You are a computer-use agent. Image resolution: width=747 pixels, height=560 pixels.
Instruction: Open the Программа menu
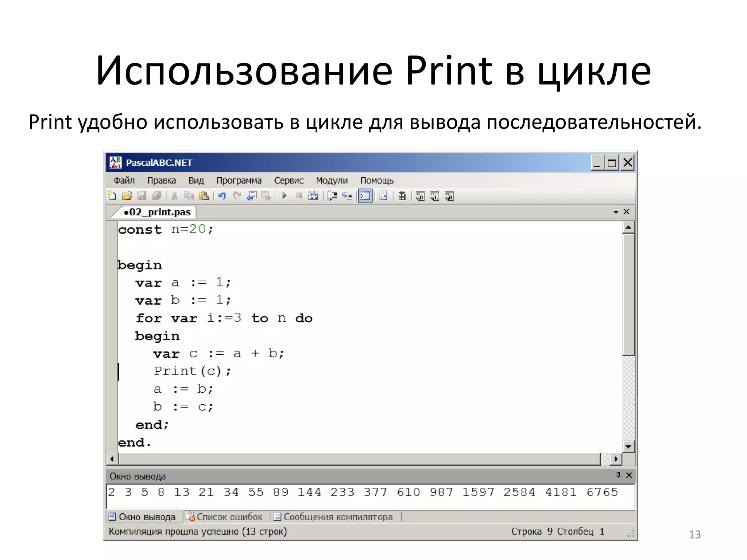point(239,180)
